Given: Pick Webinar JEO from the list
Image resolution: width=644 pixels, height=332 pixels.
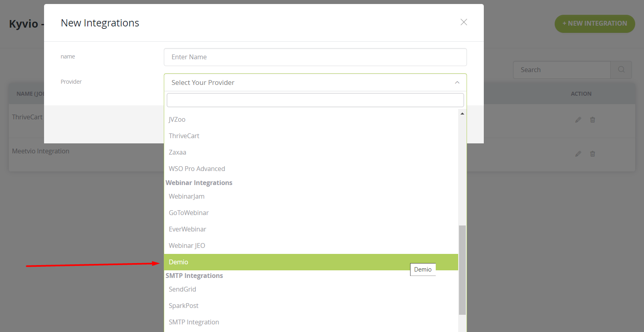Looking at the screenshot, I should point(311,245).
